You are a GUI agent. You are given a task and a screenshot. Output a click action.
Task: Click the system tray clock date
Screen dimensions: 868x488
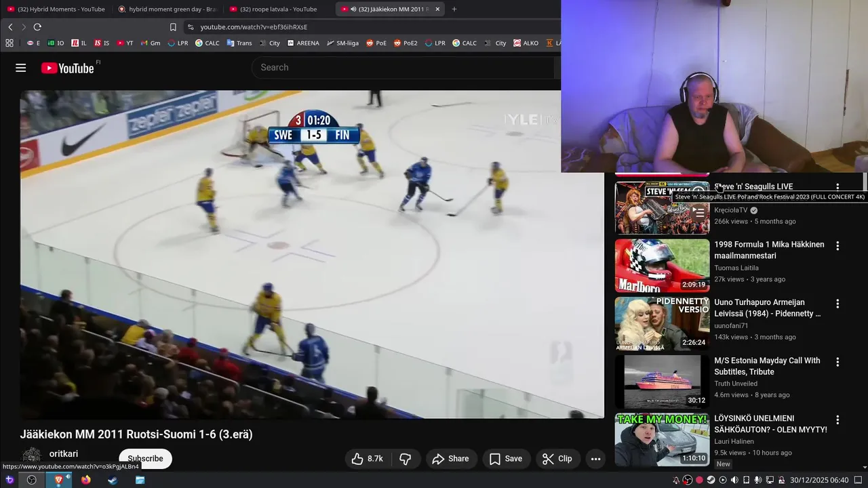pyautogui.click(x=819, y=480)
